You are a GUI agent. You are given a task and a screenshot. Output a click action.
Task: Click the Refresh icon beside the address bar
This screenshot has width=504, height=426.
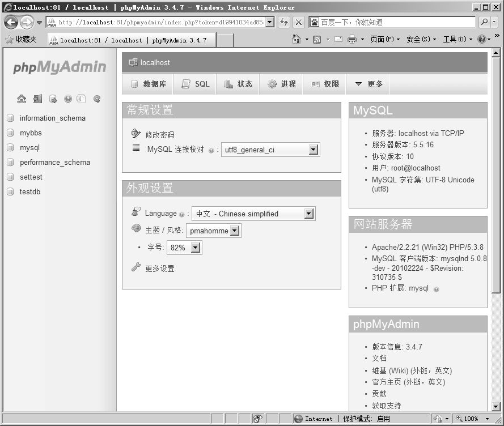click(284, 22)
